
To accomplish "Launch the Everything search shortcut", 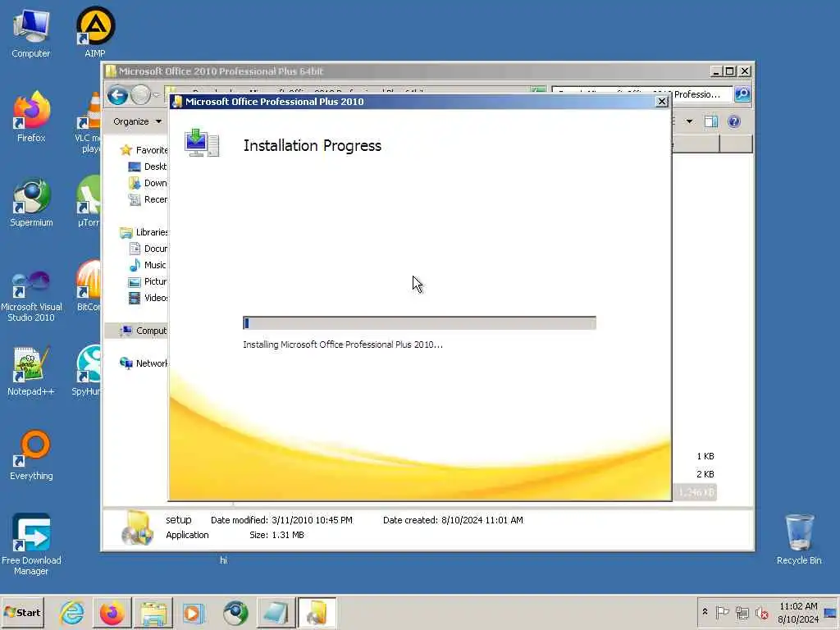I will (x=31, y=455).
